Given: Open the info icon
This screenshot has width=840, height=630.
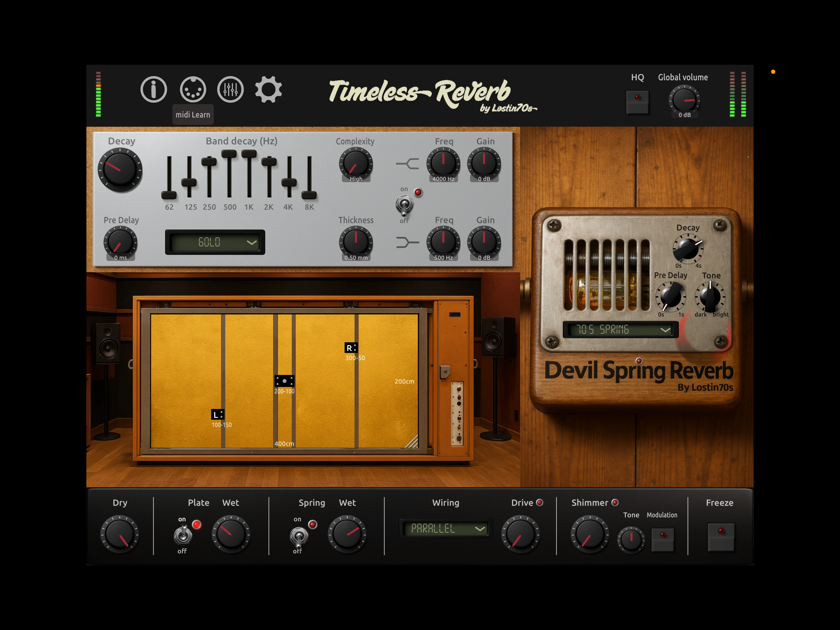Looking at the screenshot, I should click(x=154, y=90).
